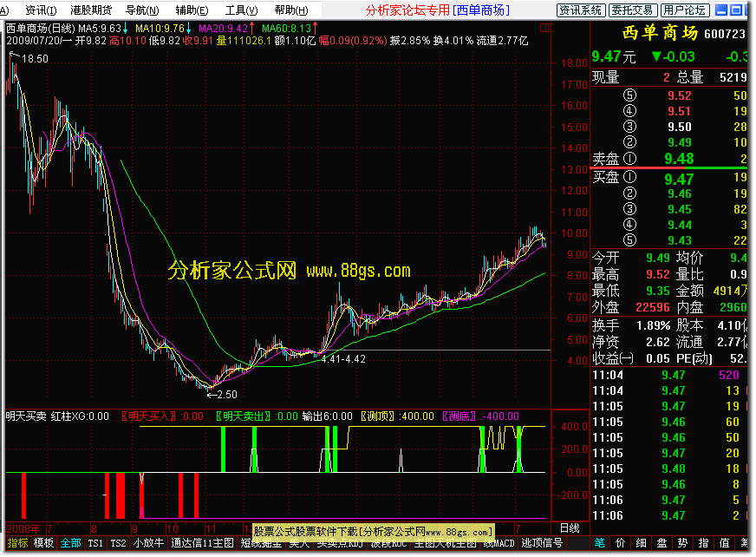Click the MA20:9.42 indicator label
Screen dimensions: 756x557
click(x=226, y=29)
